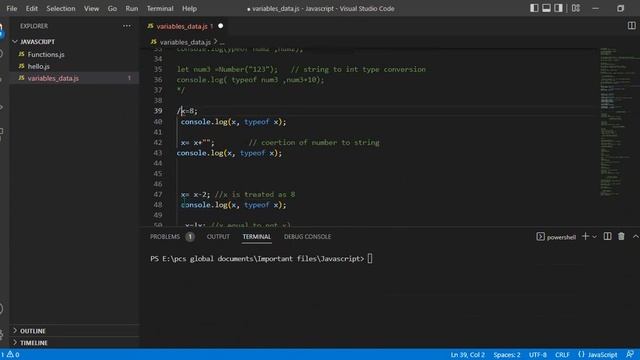Open the launch profile dropdown arrow

point(594,237)
